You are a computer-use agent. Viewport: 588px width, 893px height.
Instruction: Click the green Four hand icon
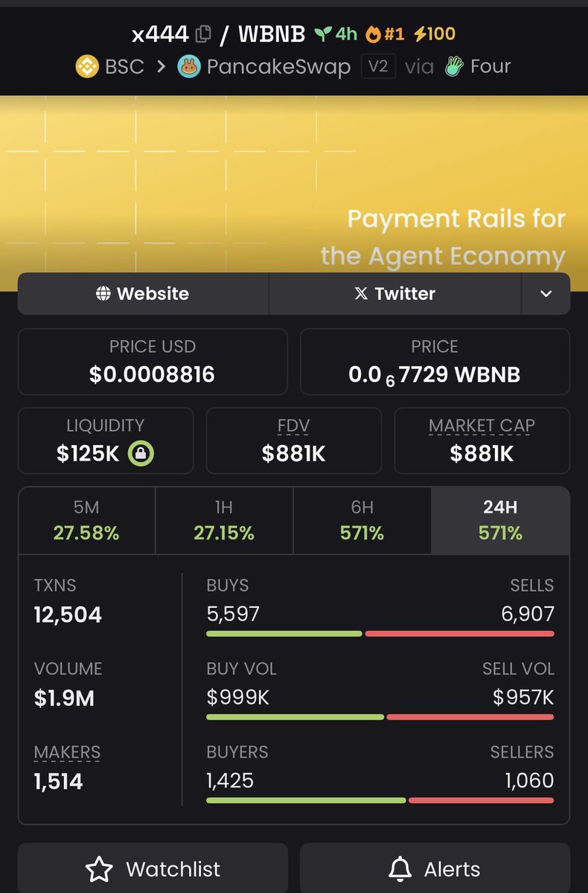455,67
